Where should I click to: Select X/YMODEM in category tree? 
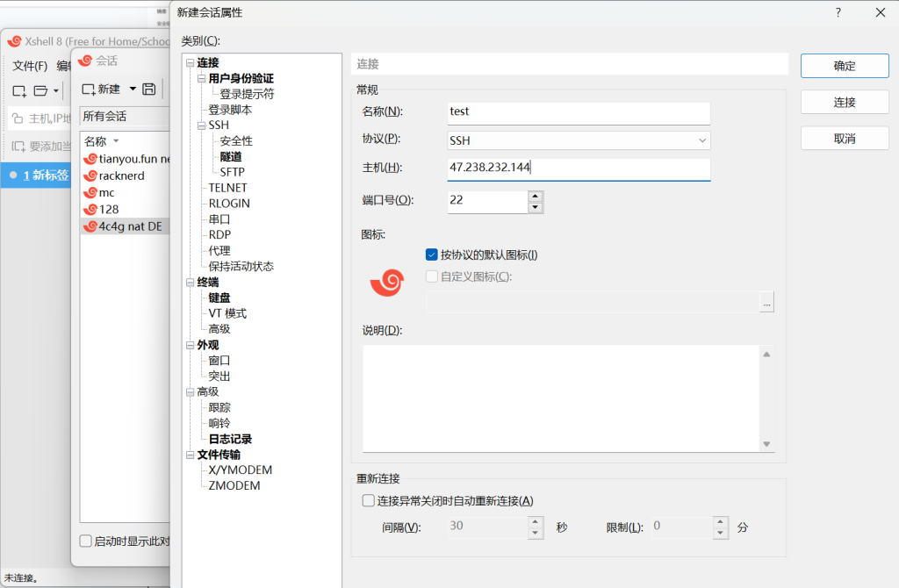(x=241, y=470)
